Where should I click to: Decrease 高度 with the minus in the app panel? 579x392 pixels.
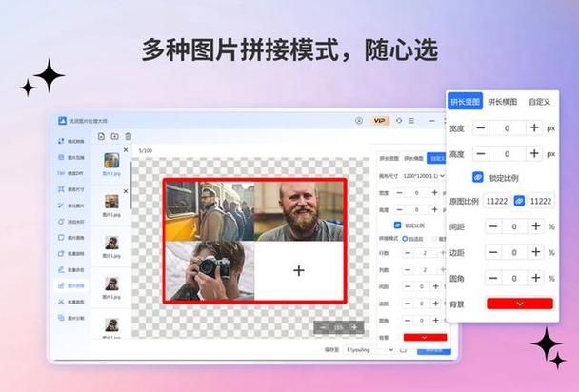[399, 210]
